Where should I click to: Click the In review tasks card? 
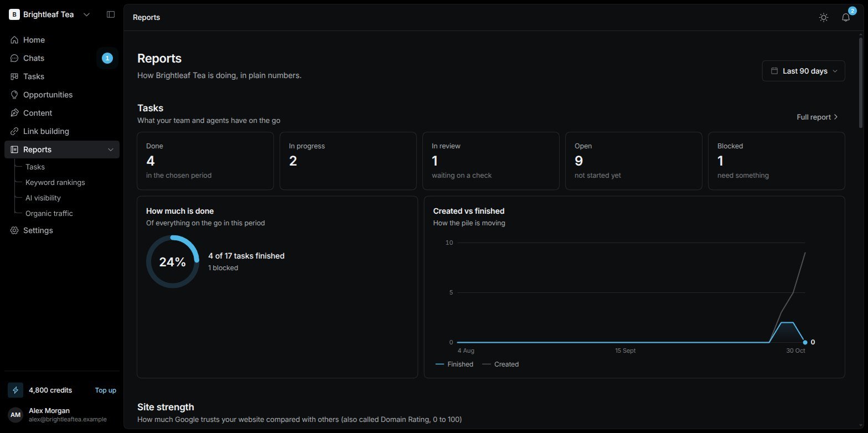tap(491, 161)
